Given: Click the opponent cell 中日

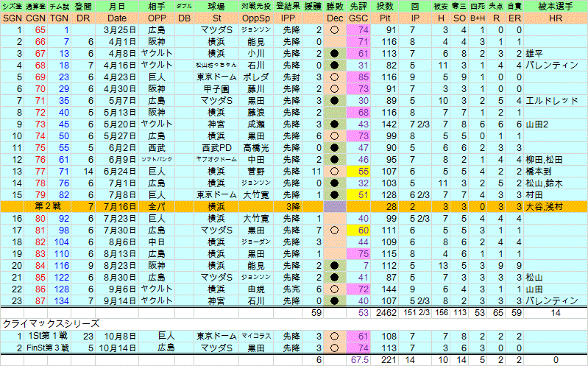Looking at the screenshot, I should [x=157, y=242].
